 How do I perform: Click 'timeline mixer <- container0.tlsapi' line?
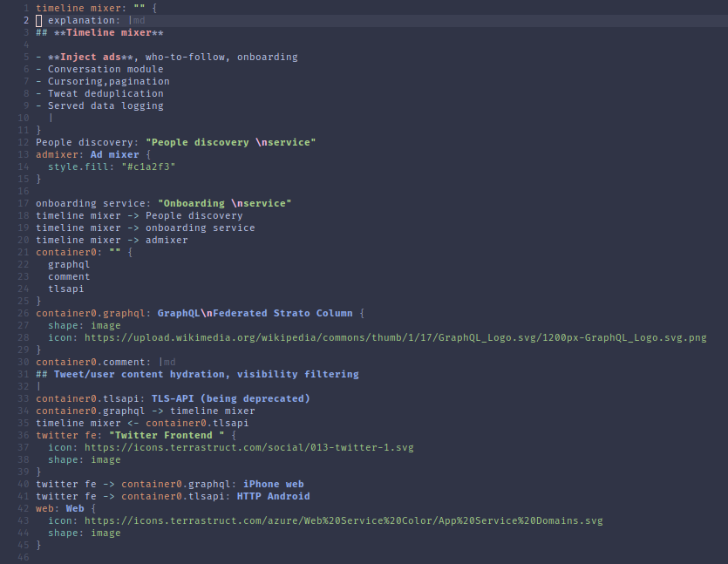tap(142, 423)
